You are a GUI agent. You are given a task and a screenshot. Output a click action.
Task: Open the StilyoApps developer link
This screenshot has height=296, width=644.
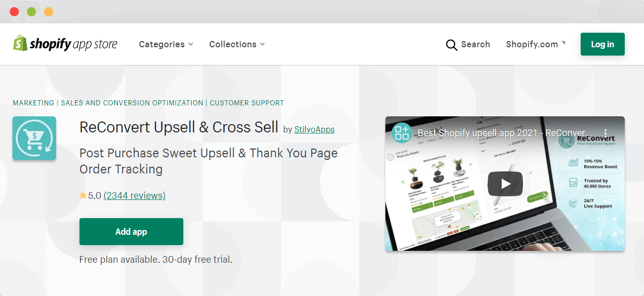coord(314,129)
